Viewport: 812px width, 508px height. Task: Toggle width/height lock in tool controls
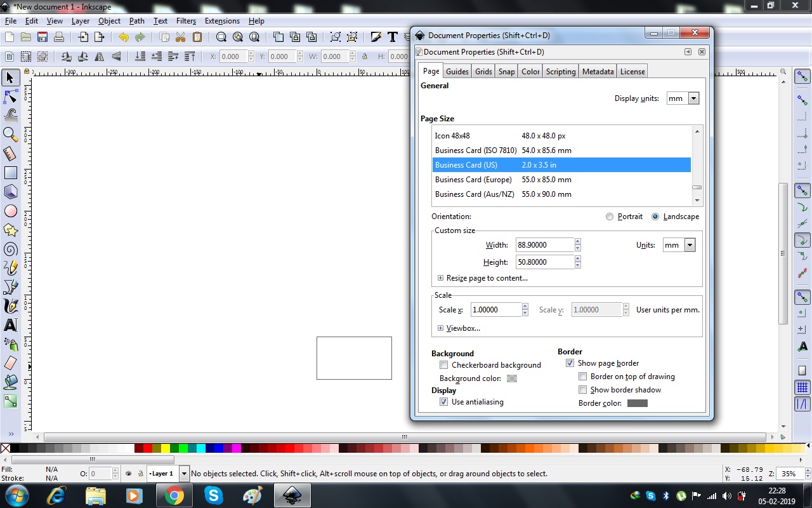click(x=364, y=57)
